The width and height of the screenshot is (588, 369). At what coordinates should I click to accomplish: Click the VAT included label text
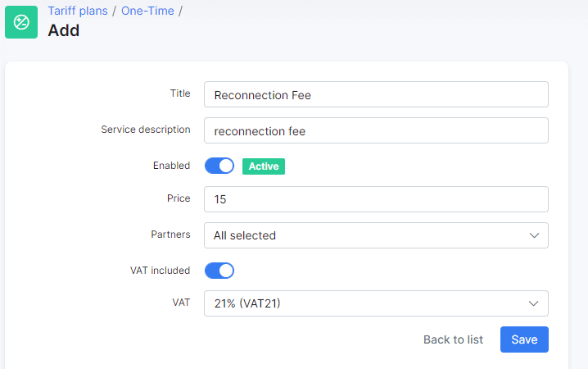coord(161,271)
